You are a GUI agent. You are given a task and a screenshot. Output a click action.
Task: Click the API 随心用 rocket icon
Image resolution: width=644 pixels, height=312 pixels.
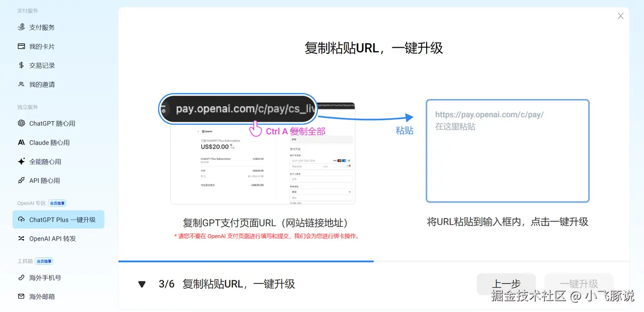tap(21, 180)
